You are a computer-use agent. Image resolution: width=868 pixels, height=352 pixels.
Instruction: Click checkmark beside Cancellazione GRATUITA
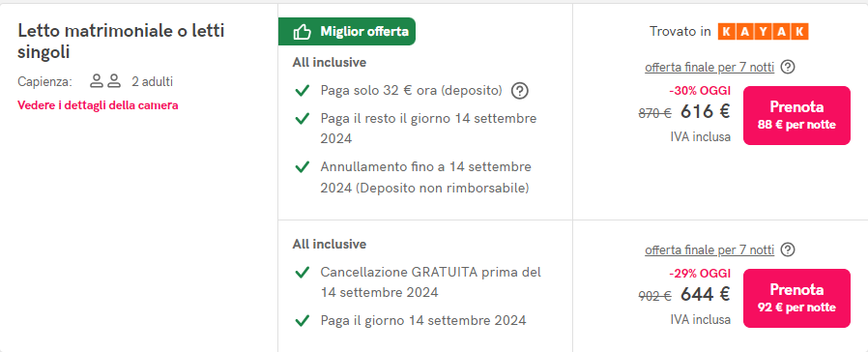302,272
